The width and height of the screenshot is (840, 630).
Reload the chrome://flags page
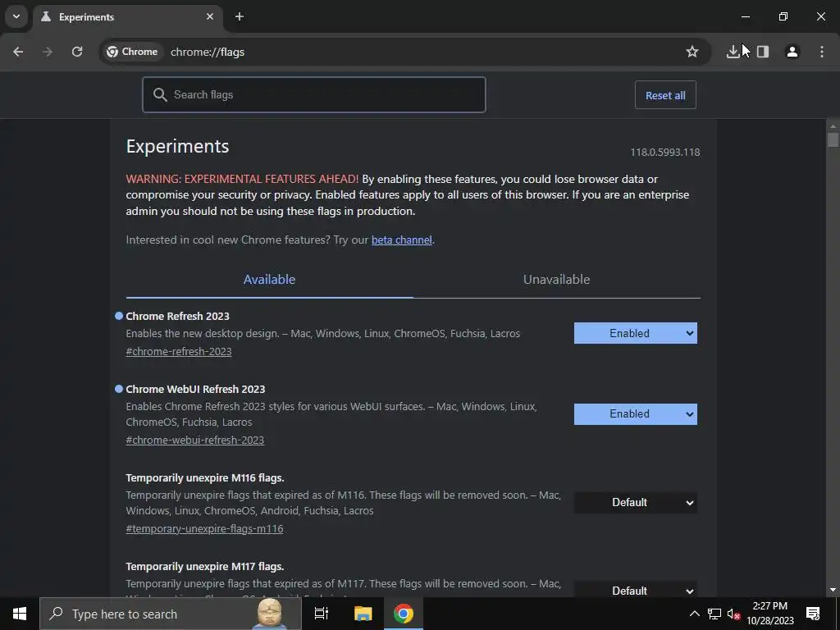pos(77,52)
